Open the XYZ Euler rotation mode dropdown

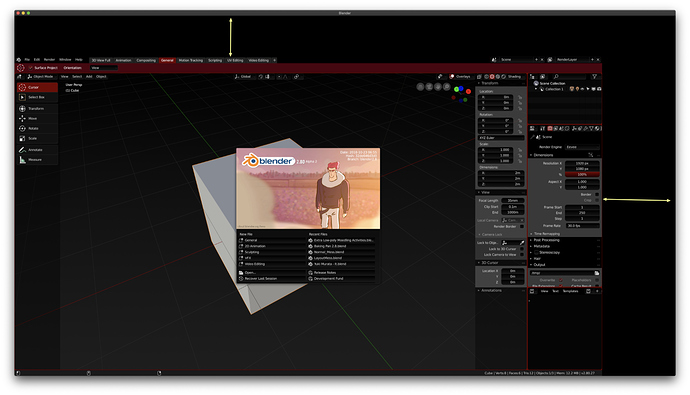[x=501, y=138]
